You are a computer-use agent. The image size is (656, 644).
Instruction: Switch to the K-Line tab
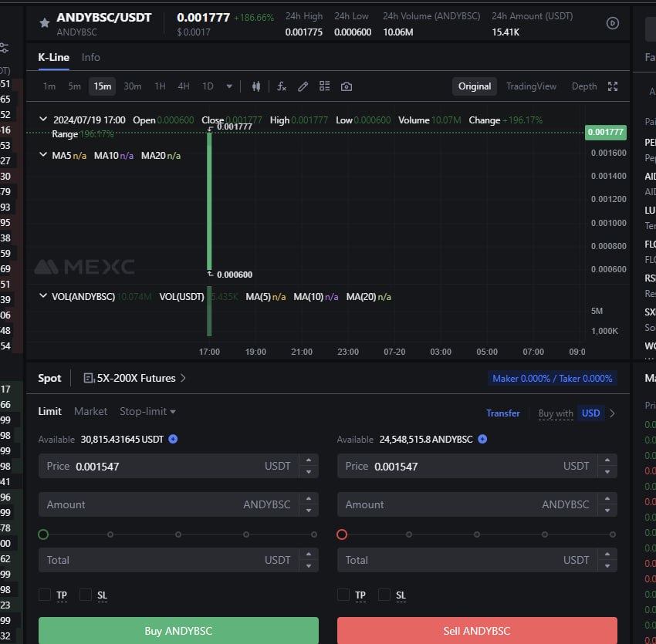click(53, 57)
